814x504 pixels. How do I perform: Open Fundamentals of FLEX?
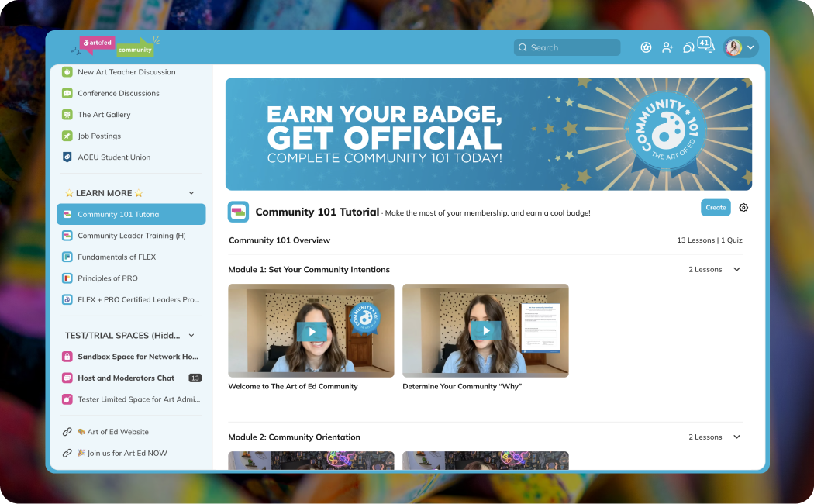(x=117, y=257)
